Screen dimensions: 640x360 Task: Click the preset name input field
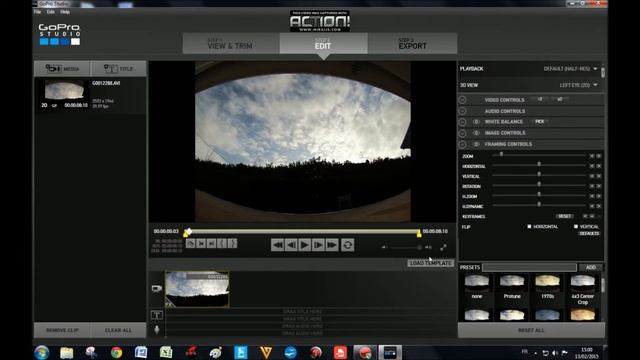coord(529,267)
